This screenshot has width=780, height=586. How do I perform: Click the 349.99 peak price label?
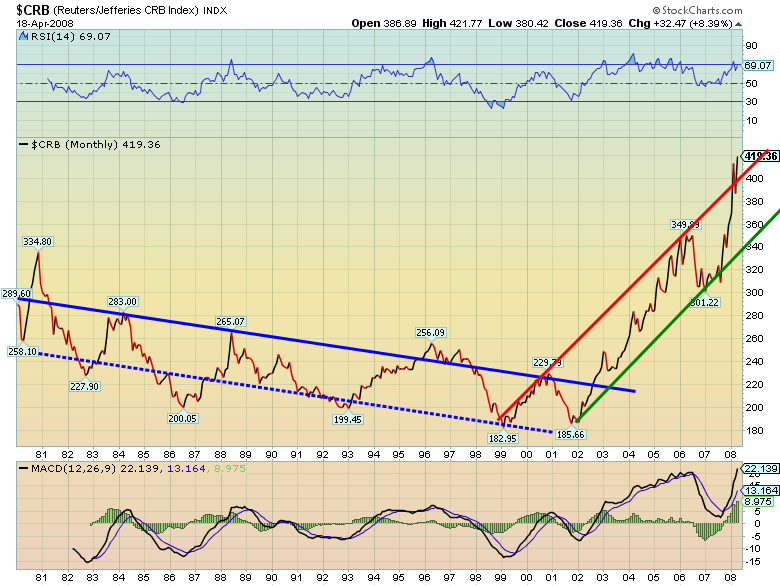click(685, 225)
